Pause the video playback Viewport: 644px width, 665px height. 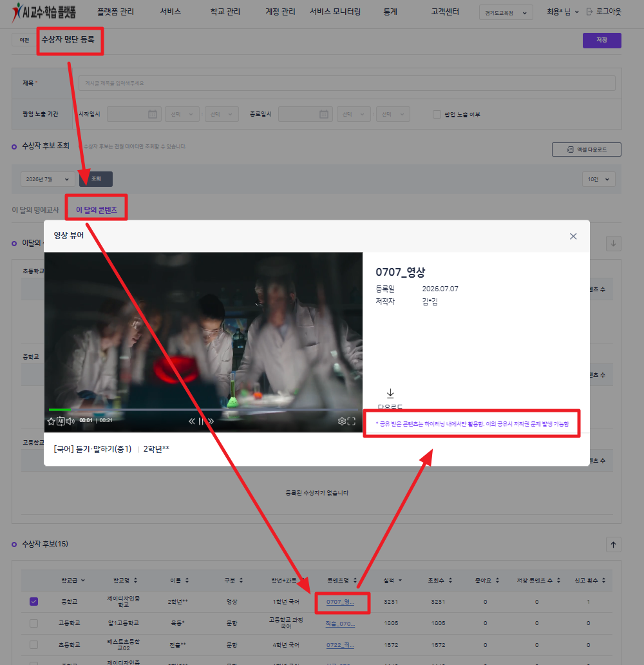202,421
